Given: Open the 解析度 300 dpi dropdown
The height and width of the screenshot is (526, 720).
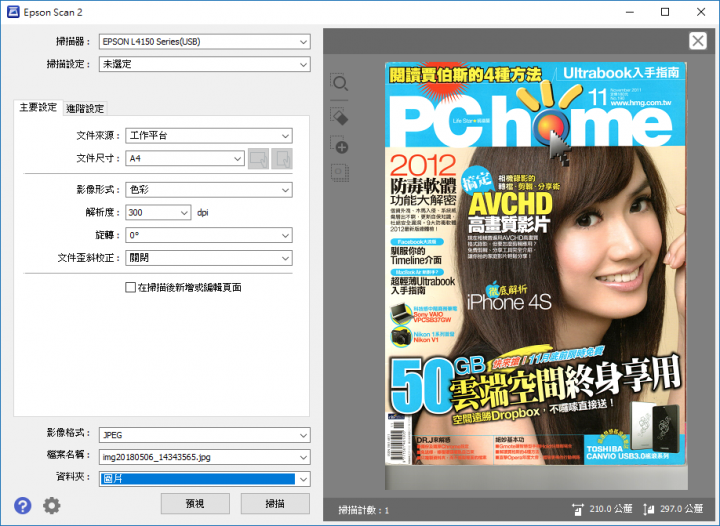Looking at the screenshot, I should tap(158, 213).
